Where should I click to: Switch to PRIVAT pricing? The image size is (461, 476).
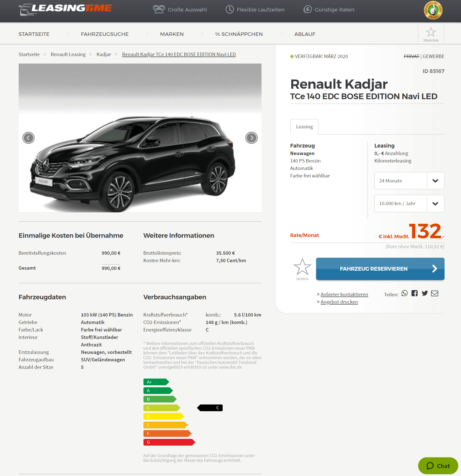[x=411, y=56]
